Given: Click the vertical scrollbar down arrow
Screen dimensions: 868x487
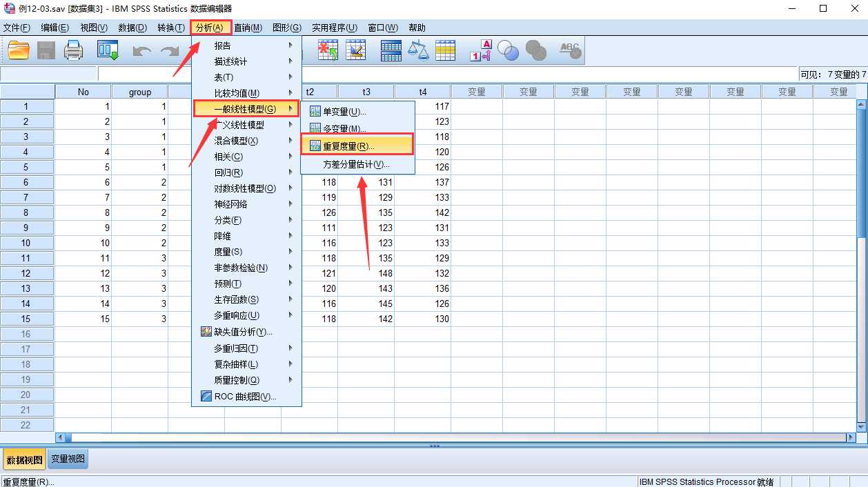Looking at the screenshot, I should [x=862, y=427].
